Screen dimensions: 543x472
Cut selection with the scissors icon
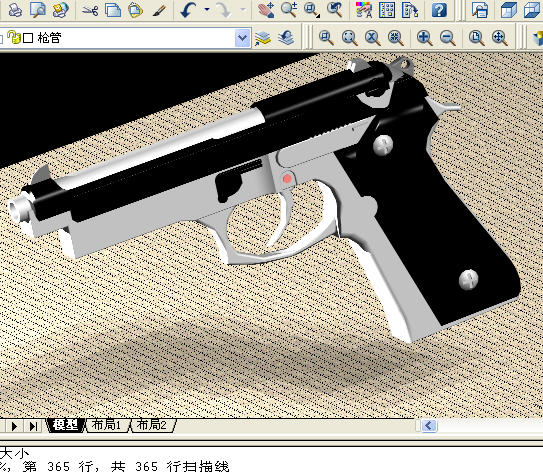(90, 10)
